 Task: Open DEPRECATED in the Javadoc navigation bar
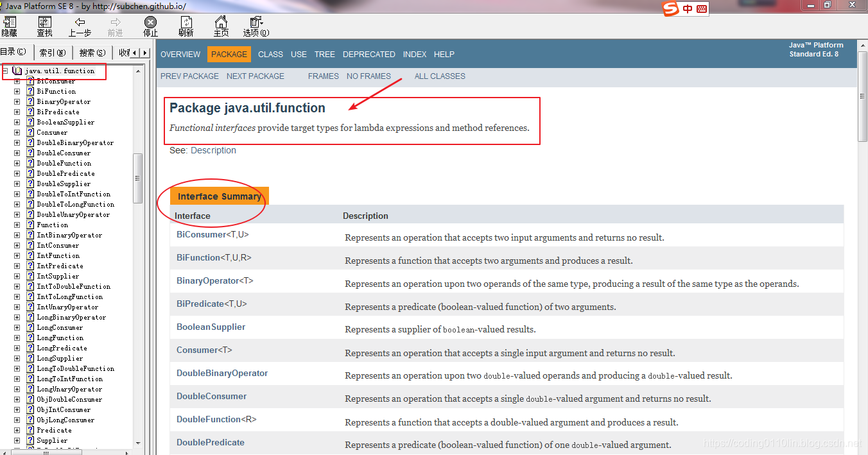click(369, 55)
